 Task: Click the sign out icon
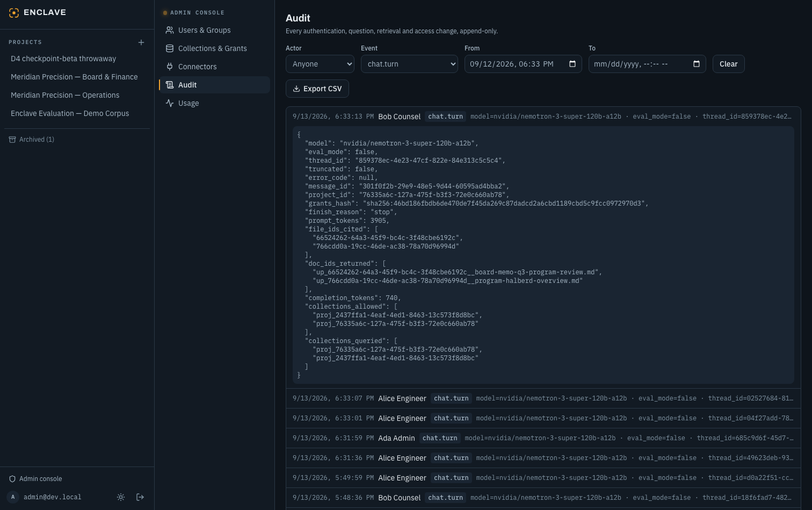[140, 497]
